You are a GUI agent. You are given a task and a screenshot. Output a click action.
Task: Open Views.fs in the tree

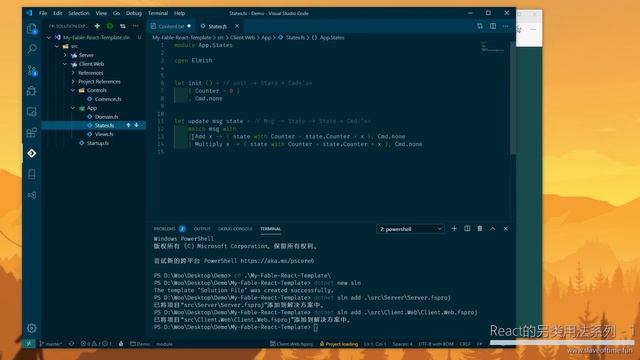tap(104, 134)
